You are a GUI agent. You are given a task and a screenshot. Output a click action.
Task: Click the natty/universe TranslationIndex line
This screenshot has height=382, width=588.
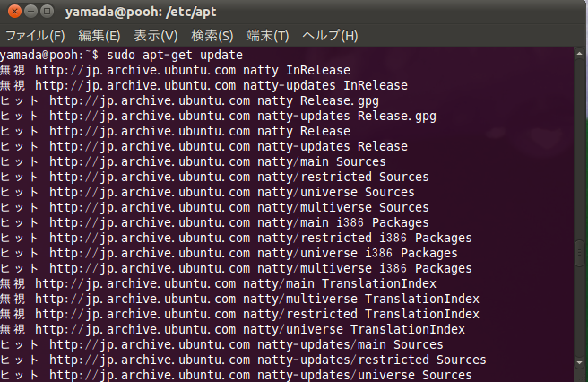[x=232, y=329]
